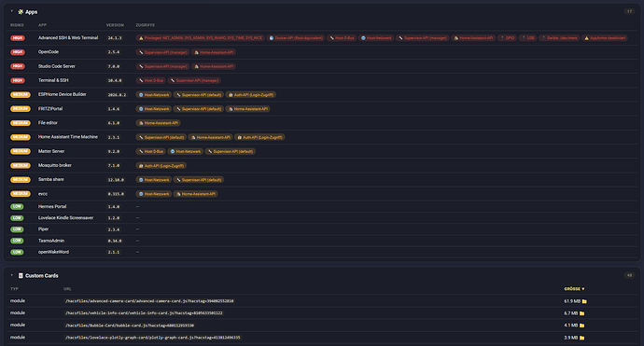Image resolution: width=644 pixels, height=346 pixels.
Task: Click the Docker-API (Root-äquivalent) chip
Action: coord(296,37)
